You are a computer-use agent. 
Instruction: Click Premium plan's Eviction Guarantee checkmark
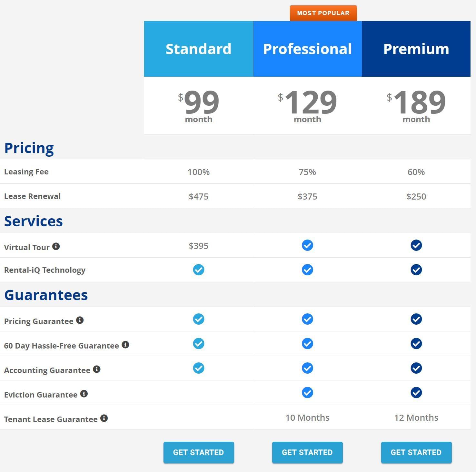(416, 393)
